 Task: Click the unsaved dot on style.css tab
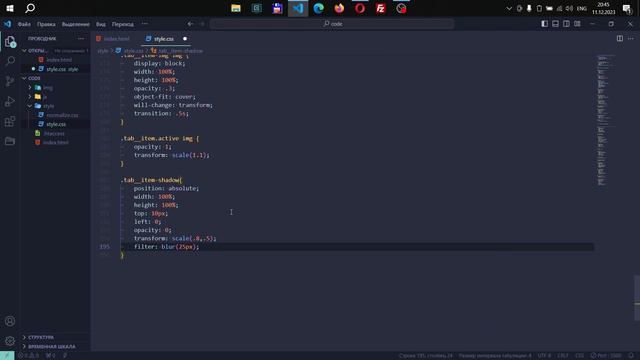click(185, 39)
